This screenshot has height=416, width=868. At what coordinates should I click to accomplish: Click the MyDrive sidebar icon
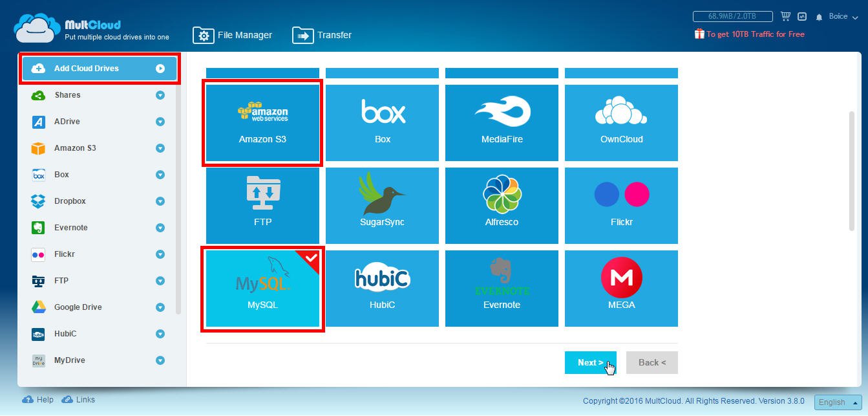pyautogui.click(x=38, y=360)
